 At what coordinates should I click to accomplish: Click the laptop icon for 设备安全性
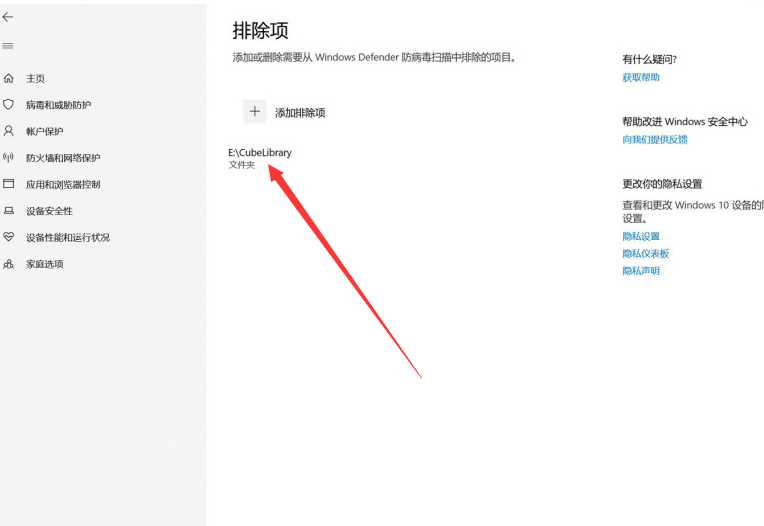(8, 210)
